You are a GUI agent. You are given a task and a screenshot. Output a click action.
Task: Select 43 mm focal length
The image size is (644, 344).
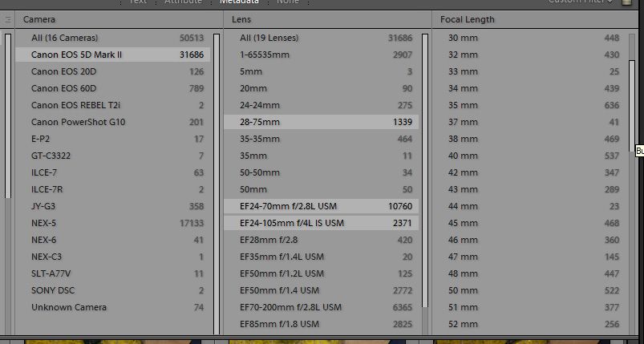[530, 189]
